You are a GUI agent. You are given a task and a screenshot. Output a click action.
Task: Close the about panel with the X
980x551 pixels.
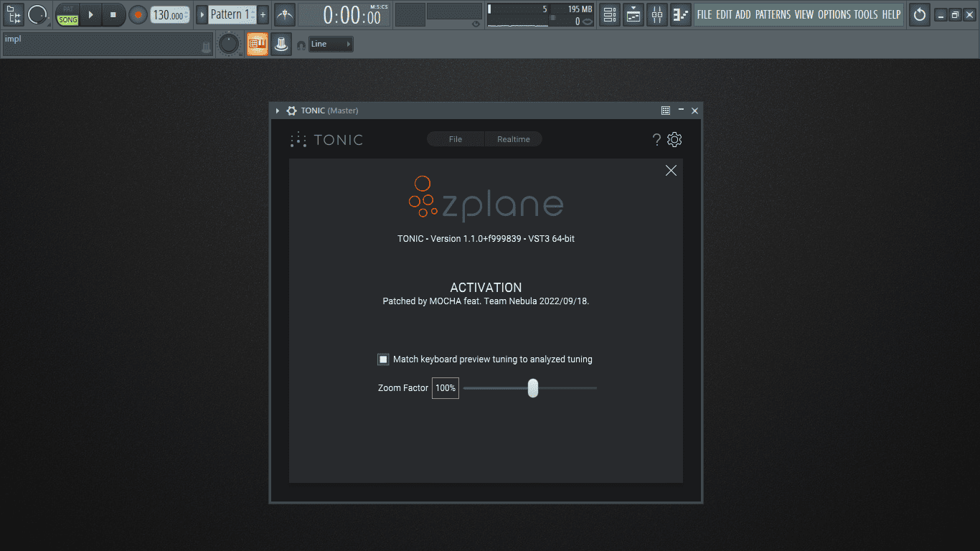pyautogui.click(x=671, y=170)
